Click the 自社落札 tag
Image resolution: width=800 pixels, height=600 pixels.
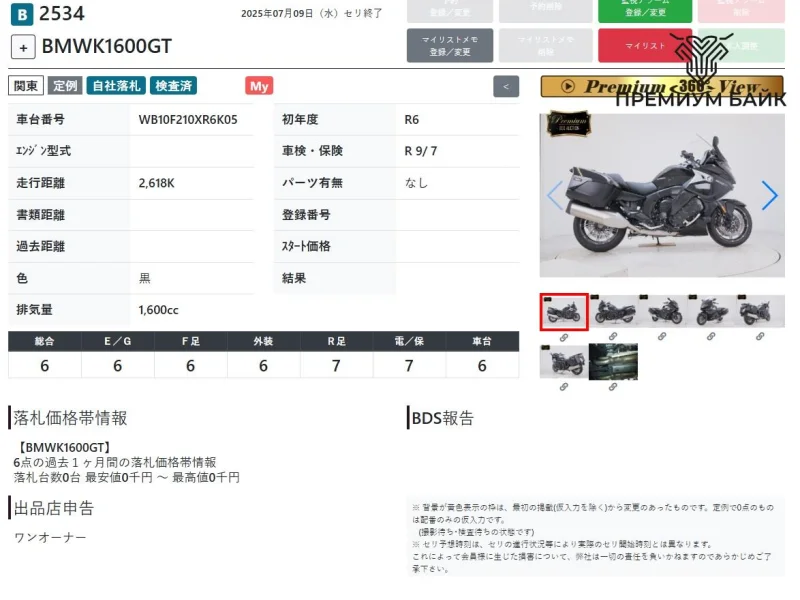(x=115, y=86)
